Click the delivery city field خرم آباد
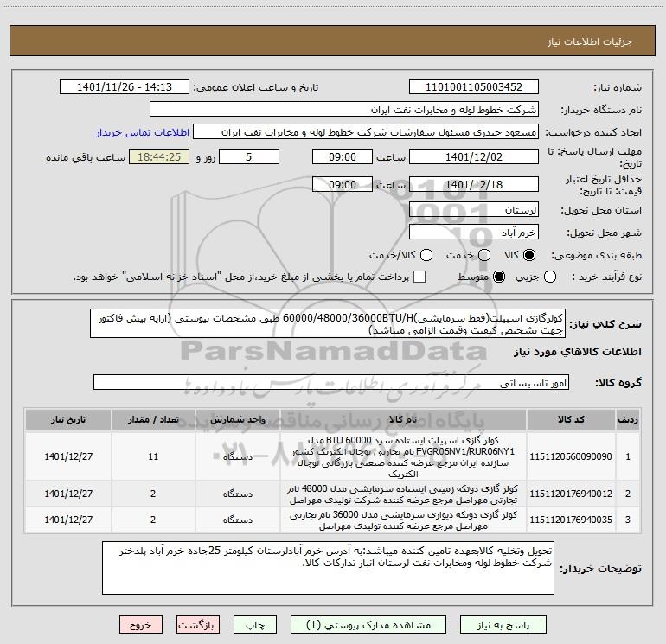Image resolution: width=666 pixels, height=644 pixels. pos(474,232)
